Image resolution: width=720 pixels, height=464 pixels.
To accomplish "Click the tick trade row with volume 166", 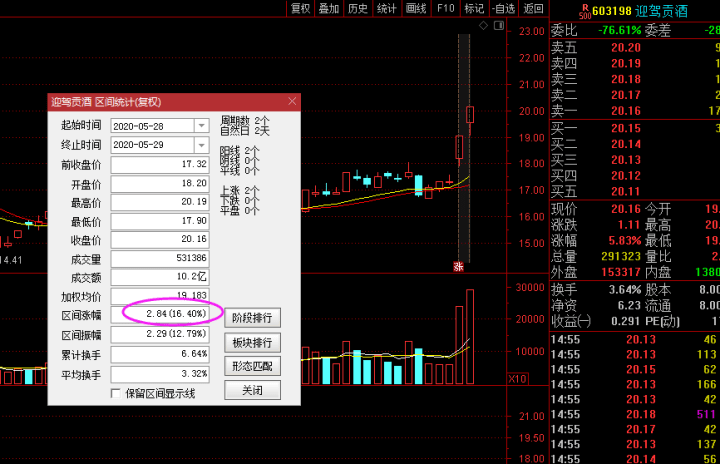I will [x=635, y=385].
